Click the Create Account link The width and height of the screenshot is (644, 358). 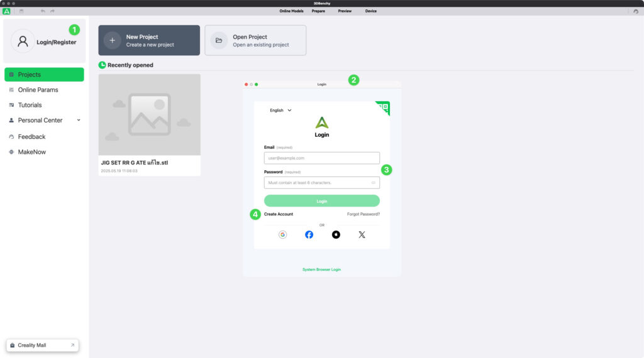click(279, 214)
